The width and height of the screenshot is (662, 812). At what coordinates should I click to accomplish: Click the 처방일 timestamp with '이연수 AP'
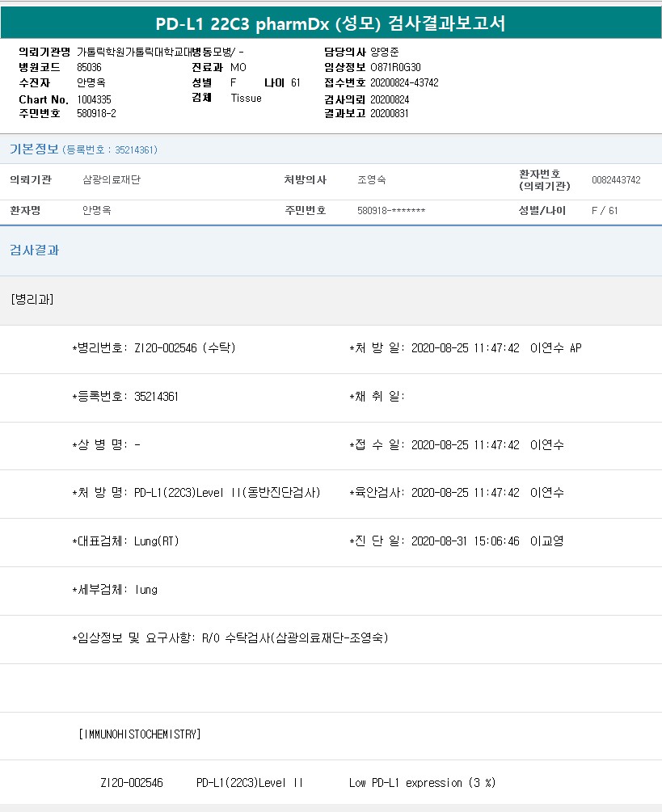click(x=496, y=348)
